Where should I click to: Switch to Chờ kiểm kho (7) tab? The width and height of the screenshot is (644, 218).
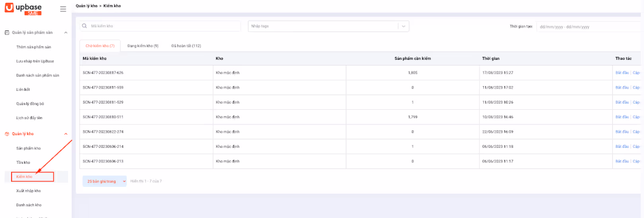coord(100,46)
